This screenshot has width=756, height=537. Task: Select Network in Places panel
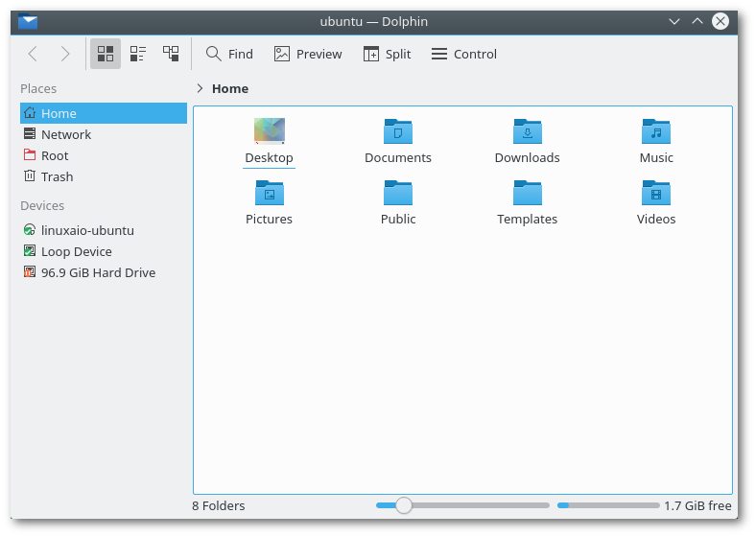[x=65, y=134]
